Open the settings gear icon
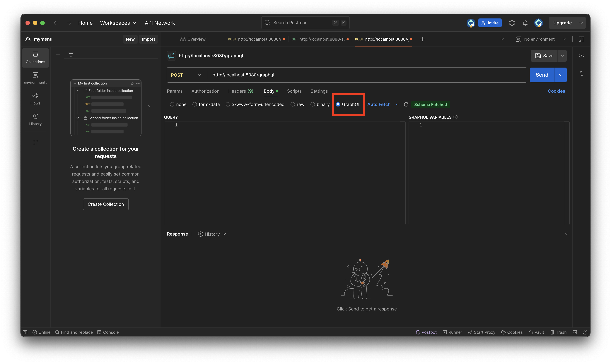The width and height of the screenshot is (611, 364). 512,23
